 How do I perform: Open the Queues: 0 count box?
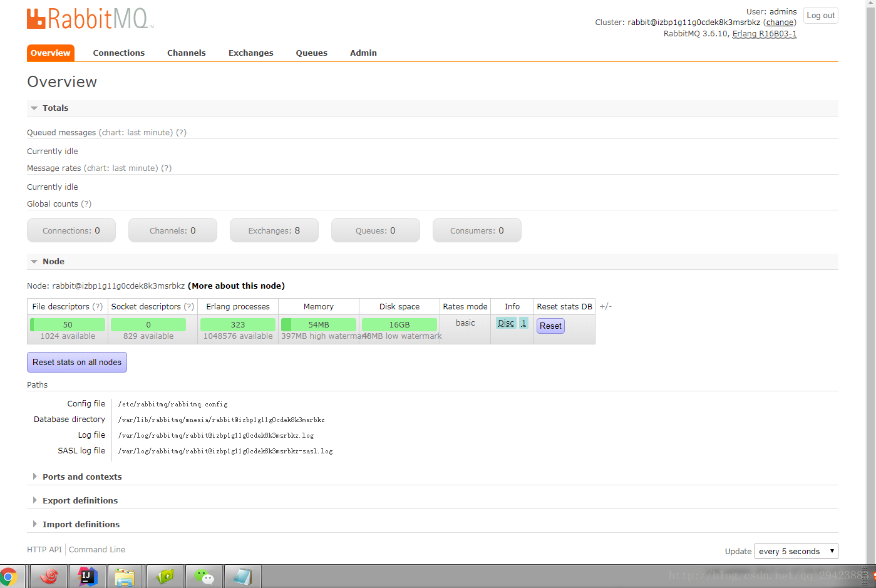click(376, 230)
